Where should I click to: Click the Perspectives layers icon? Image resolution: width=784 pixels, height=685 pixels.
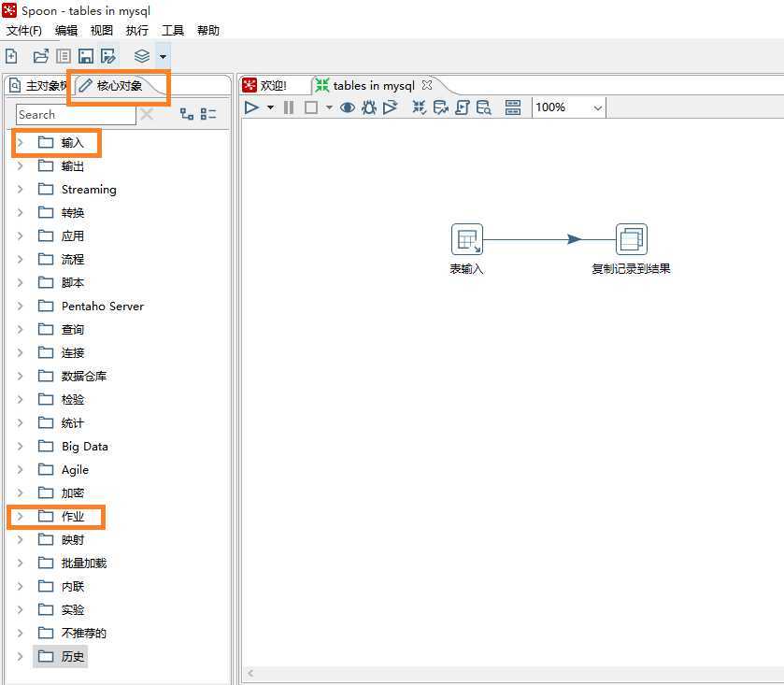click(x=142, y=56)
